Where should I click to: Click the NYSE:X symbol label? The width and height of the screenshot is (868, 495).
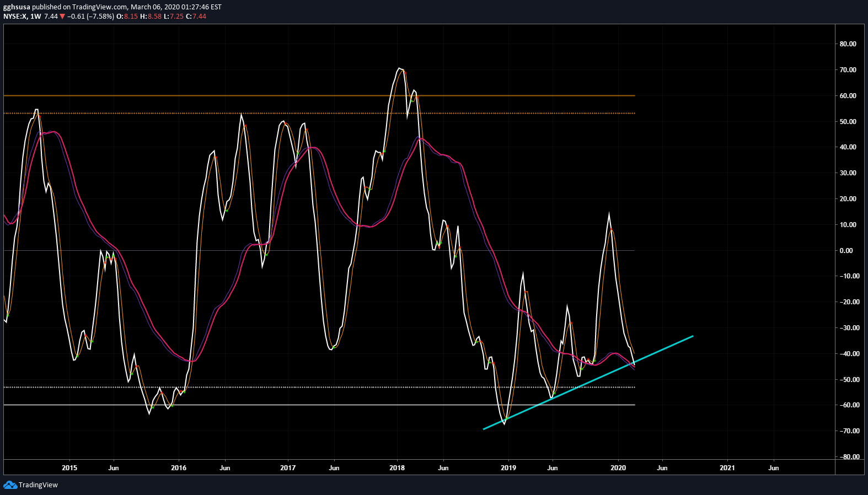15,17
